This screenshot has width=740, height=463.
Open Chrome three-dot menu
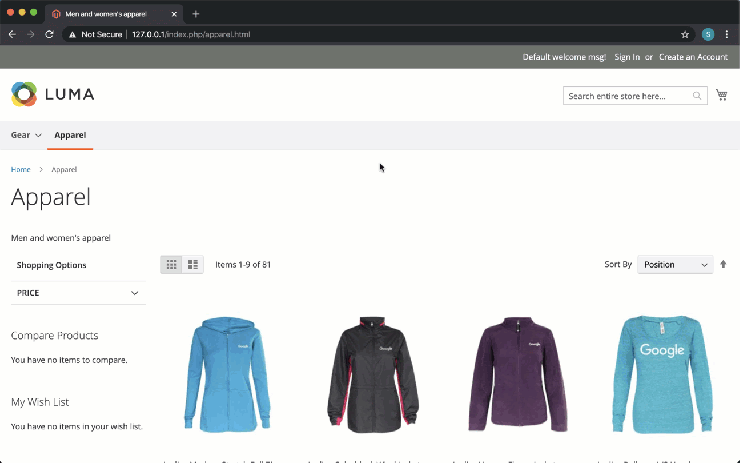728,34
